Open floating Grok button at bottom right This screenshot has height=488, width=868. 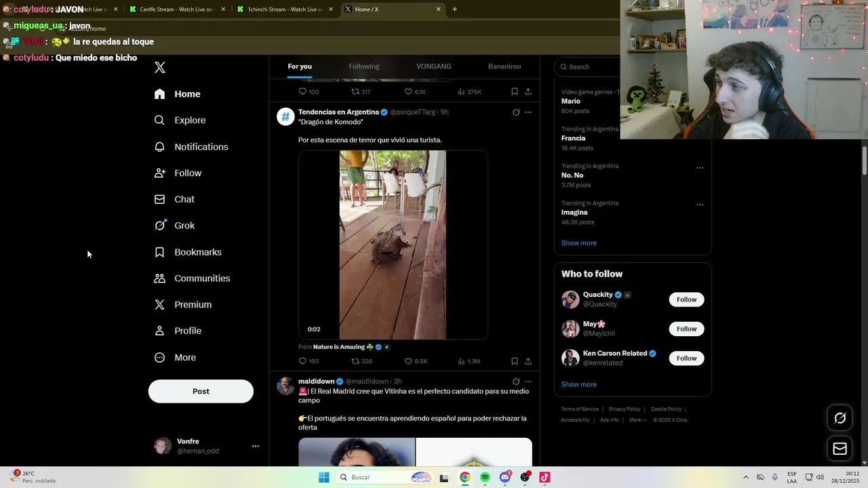(x=840, y=418)
